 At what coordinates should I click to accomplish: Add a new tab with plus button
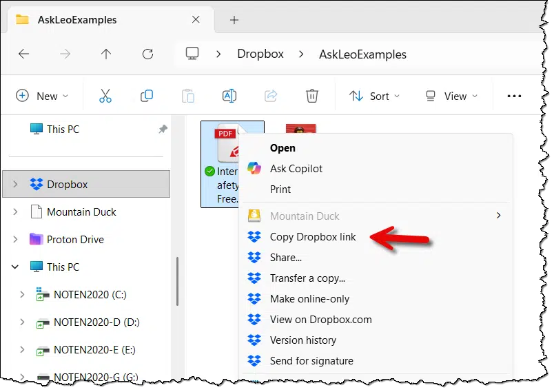[x=234, y=20]
